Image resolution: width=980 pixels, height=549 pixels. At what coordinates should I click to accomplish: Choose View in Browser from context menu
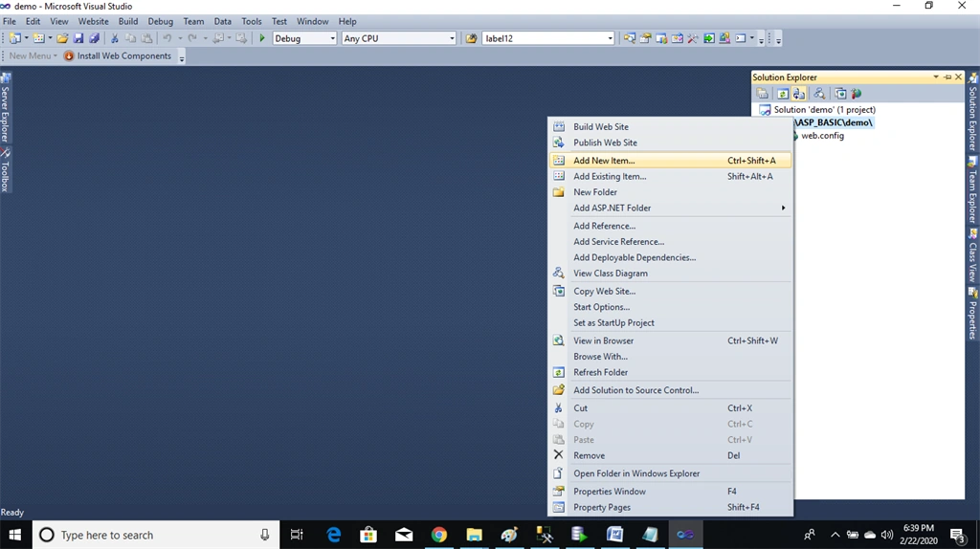click(x=670, y=340)
